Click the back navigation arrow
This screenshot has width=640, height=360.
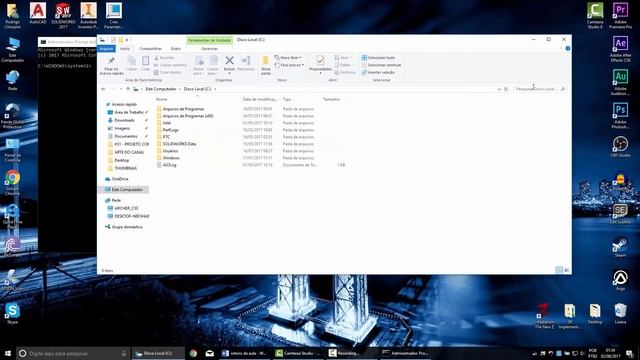103,89
